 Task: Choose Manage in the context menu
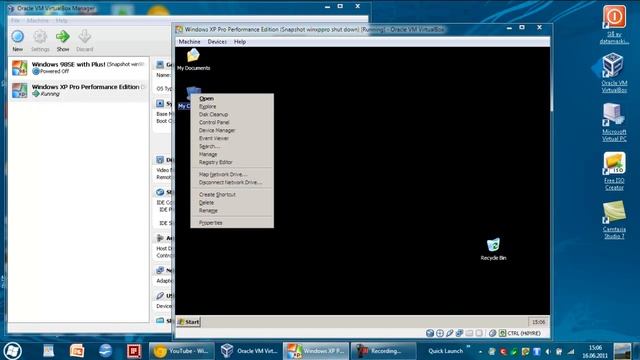coord(232,154)
